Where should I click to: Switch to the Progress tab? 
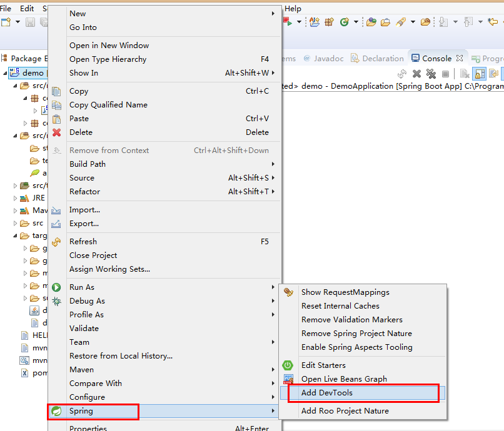[x=487, y=59]
